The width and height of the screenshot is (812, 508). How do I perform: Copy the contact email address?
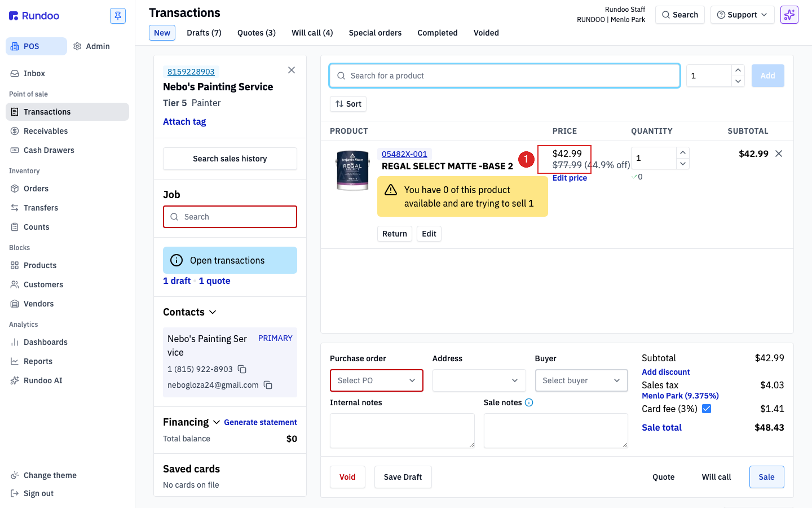[268, 385]
